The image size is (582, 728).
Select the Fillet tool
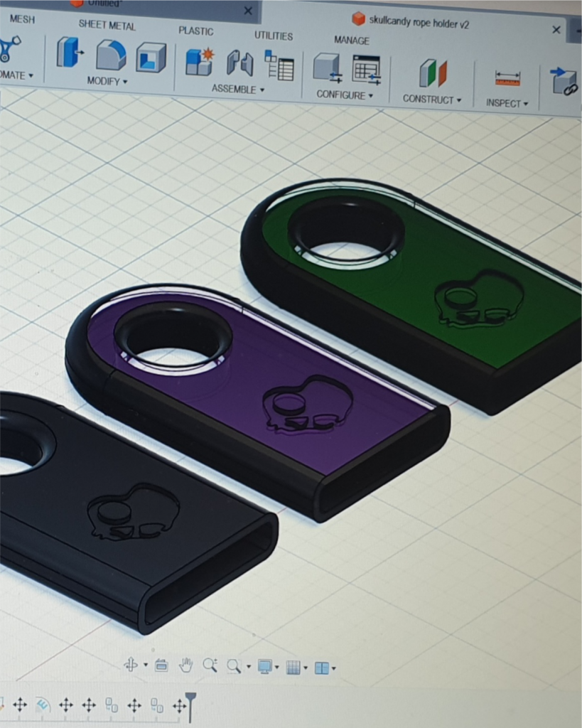point(111,55)
